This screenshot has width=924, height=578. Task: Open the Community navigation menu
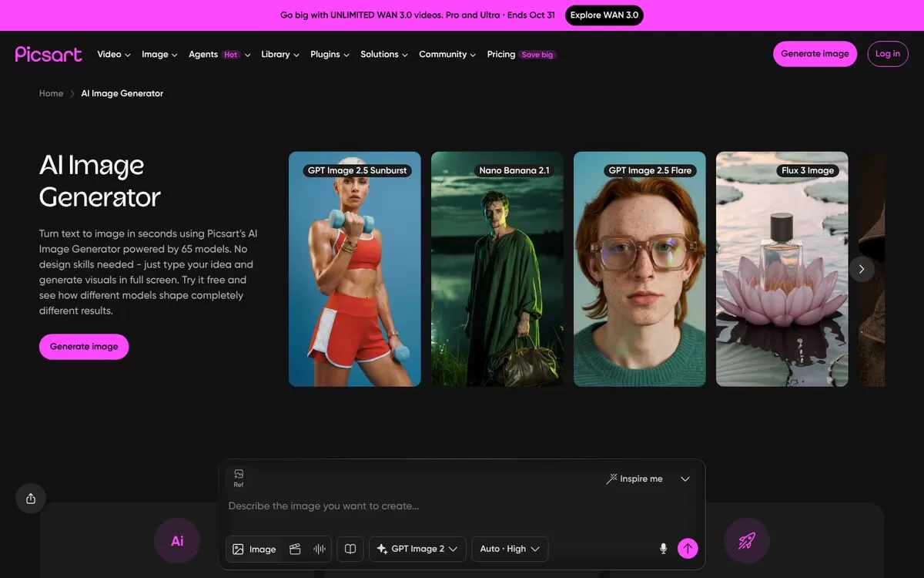(447, 55)
